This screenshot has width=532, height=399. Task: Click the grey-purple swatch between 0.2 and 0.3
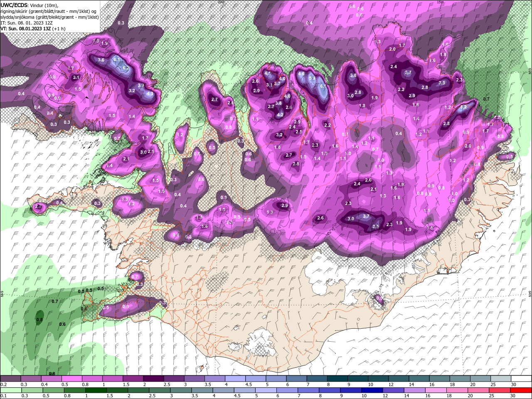click(x=10, y=379)
